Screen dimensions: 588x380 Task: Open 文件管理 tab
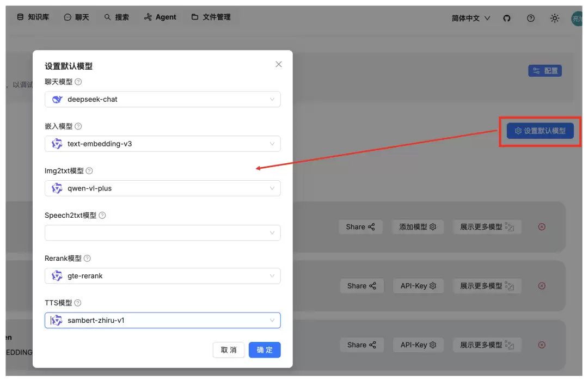click(x=211, y=17)
